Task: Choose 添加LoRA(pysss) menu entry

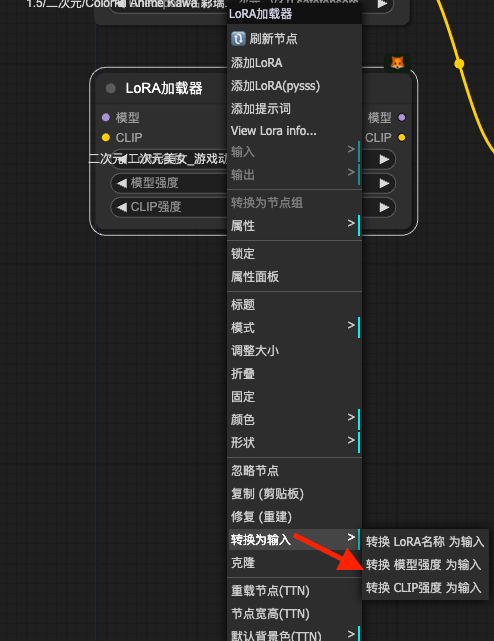Action: click(x=294, y=86)
